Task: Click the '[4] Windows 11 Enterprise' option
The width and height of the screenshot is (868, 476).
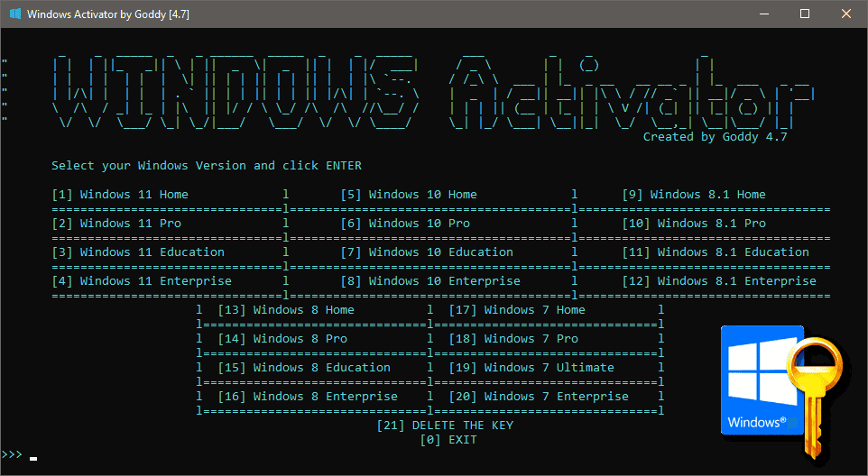Action: tap(142, 281)
